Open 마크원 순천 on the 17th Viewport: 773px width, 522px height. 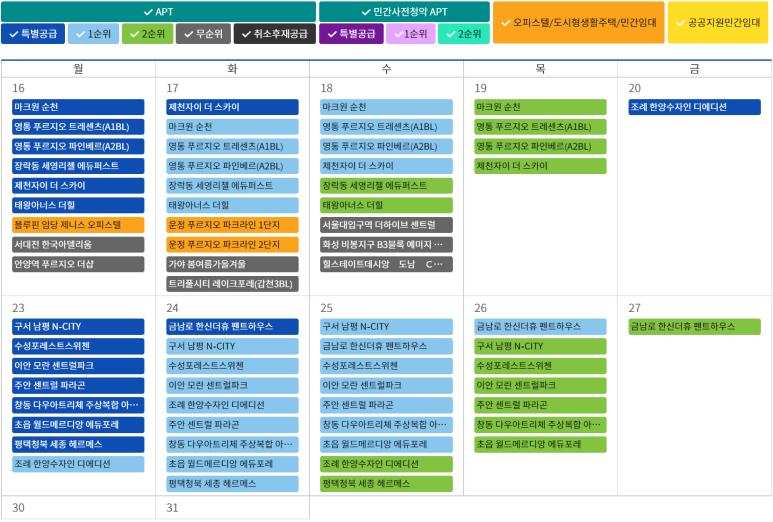point(232,127)
